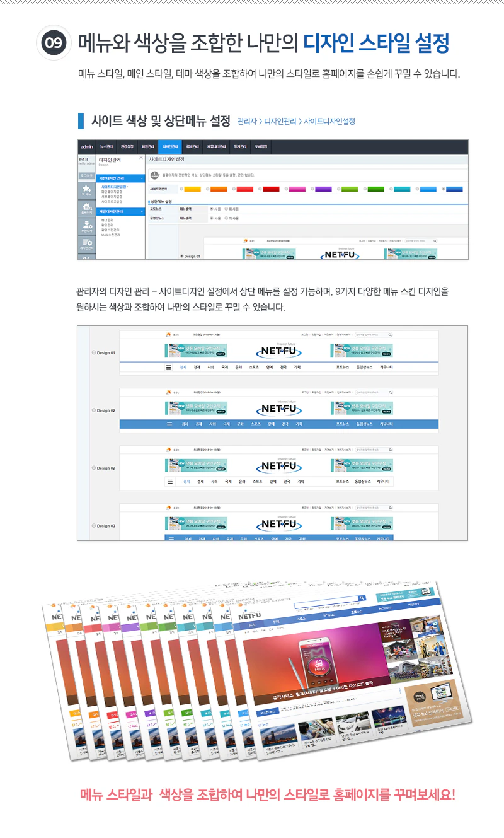Open the 뉴스관리 admin tab
The width and height of the screenshot is (504, 838).
click(106, 147)
